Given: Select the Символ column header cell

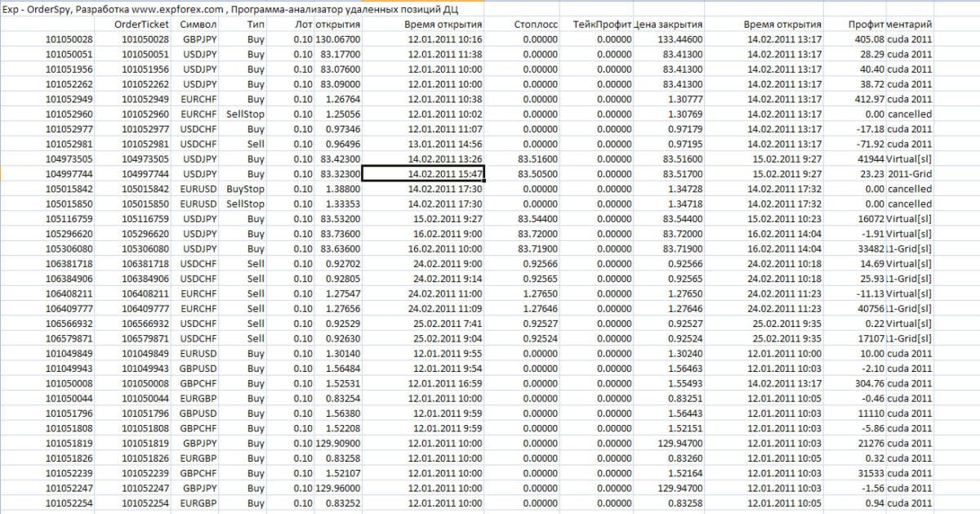Looking at the screenshot, I should 200,25.
